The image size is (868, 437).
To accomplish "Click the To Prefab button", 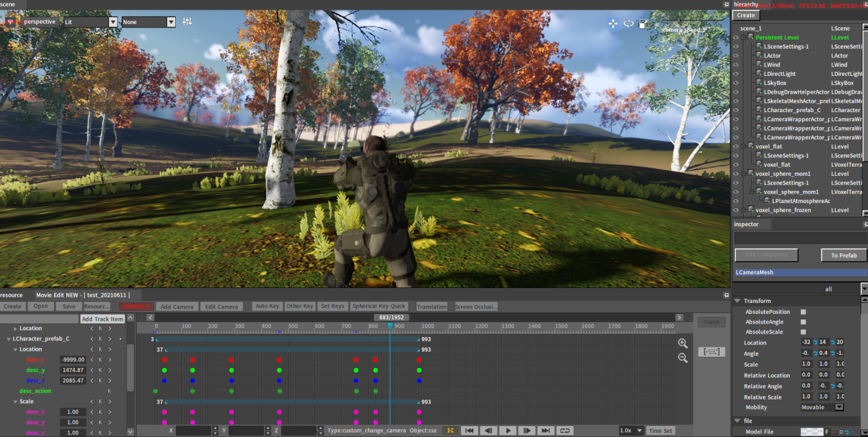I will (843, 255).
